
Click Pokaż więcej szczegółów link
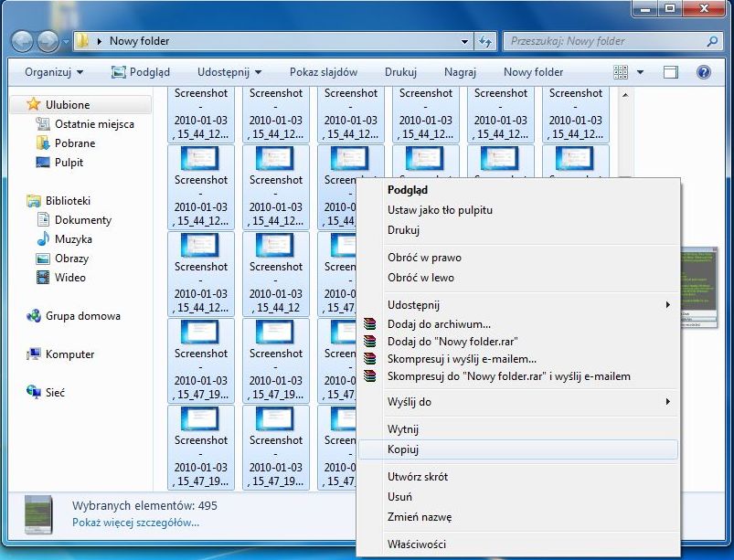(x=136, y=523)
